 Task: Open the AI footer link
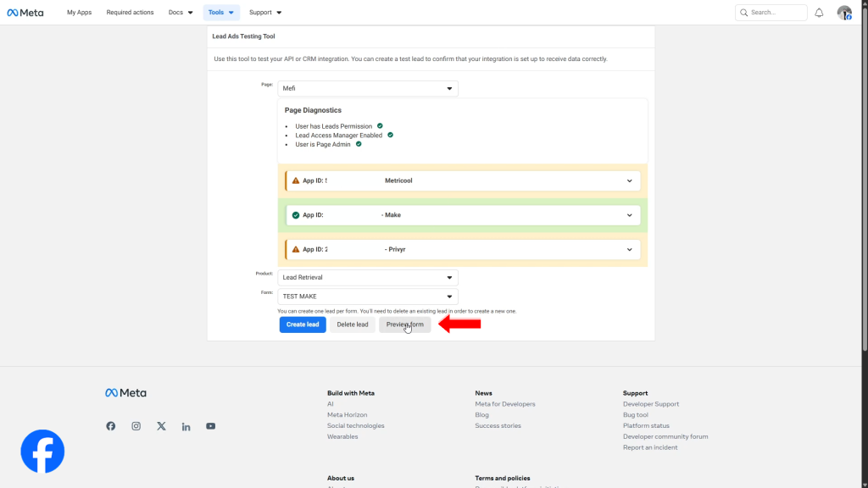(x=331, y=404)
